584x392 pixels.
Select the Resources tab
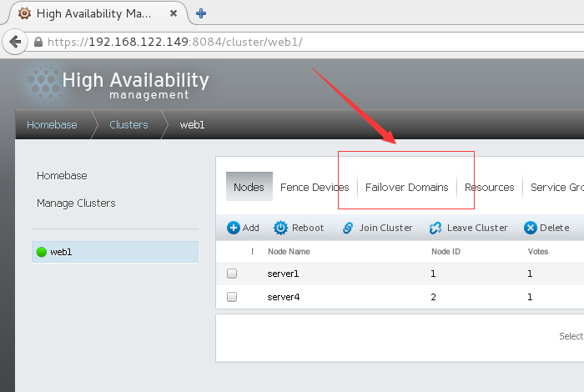click(x=489, y=188)
